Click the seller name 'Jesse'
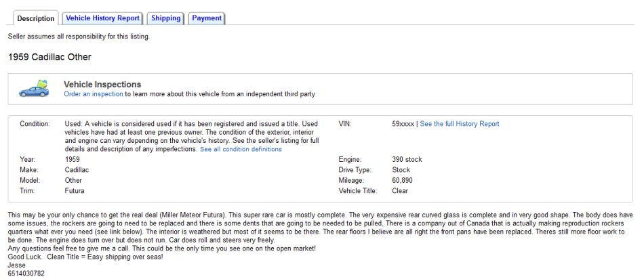The image size is (644, 279). 17,265
